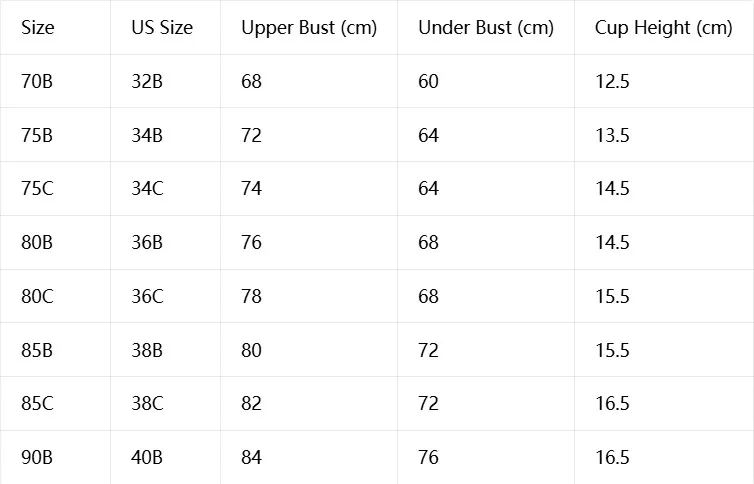Select the 32B US size cell
The image size is (754, 484).
click(x=147, y=81)
